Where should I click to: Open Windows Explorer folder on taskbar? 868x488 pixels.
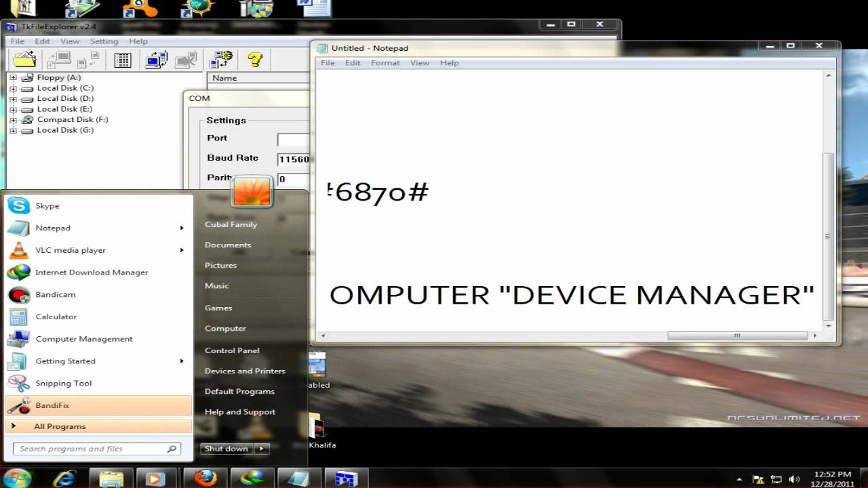113,479
